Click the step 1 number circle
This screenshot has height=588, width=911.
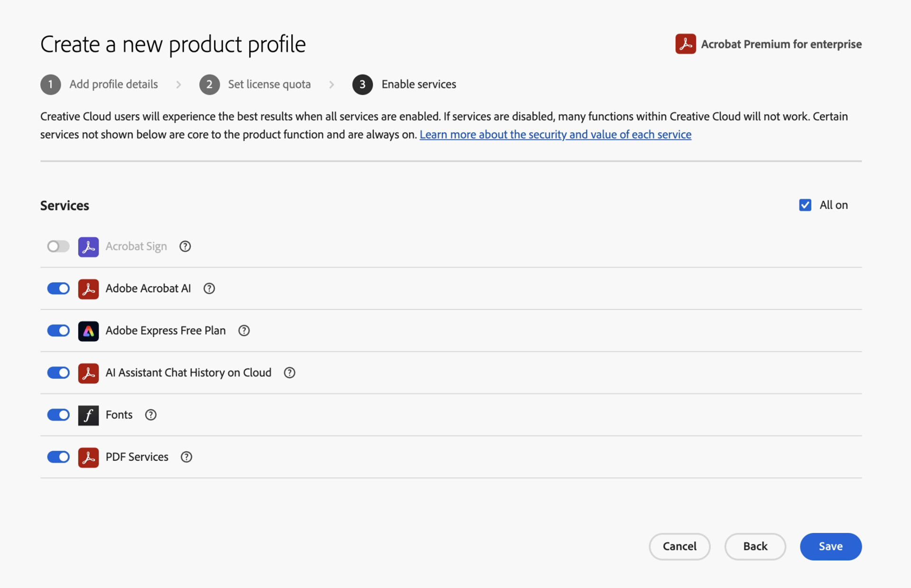pos(51,84)
